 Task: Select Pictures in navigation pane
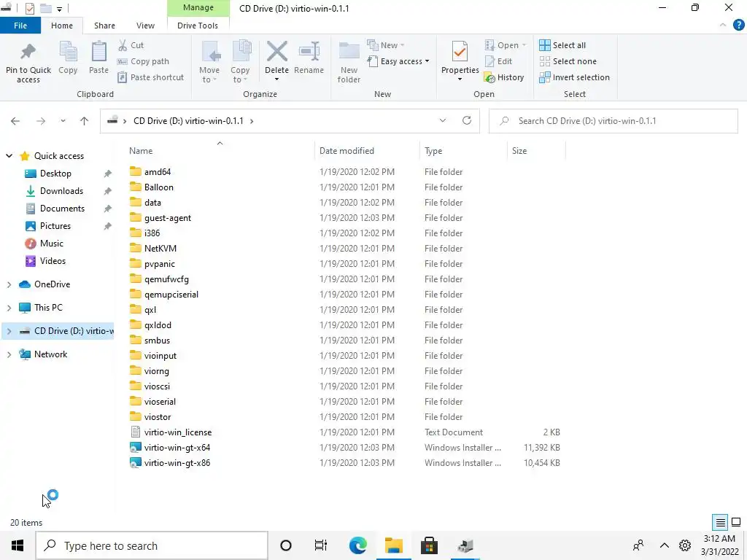click(55, 226)
